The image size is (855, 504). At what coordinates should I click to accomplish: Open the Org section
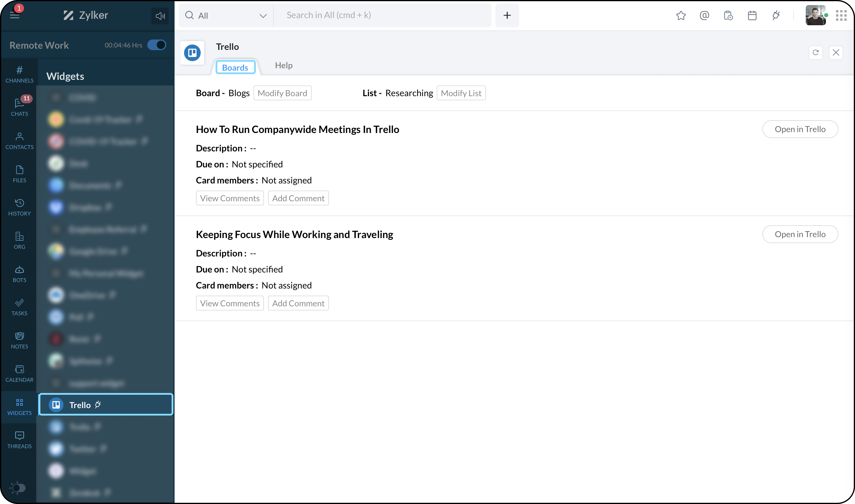pyautogui.click(x=19, y=240)
